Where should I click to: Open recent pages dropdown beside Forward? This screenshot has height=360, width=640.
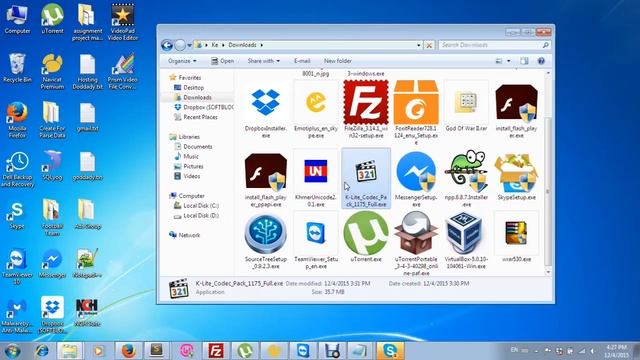click(x=189, y=45)
